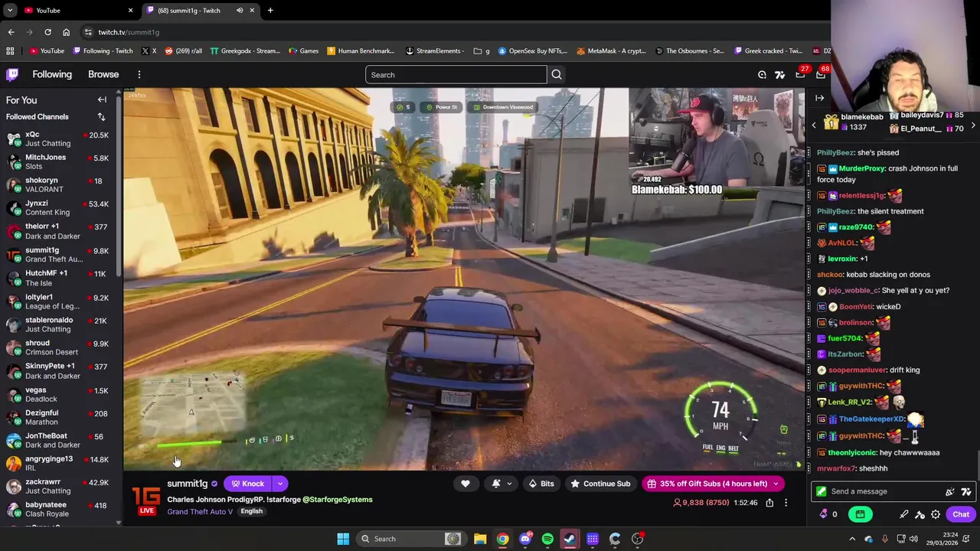Mute the summit1g tab audio

(x=240, y=10)
